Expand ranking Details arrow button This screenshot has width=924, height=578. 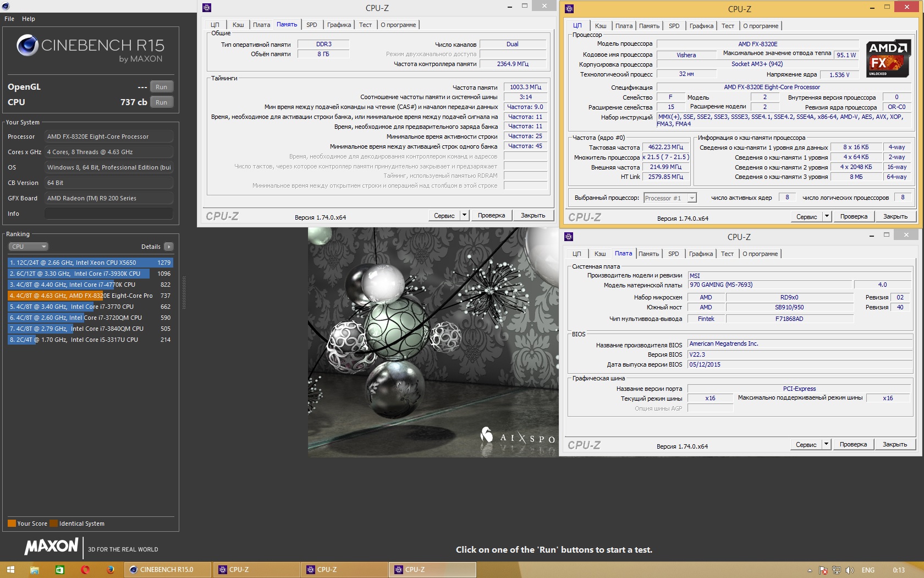(x=168, y=247)
